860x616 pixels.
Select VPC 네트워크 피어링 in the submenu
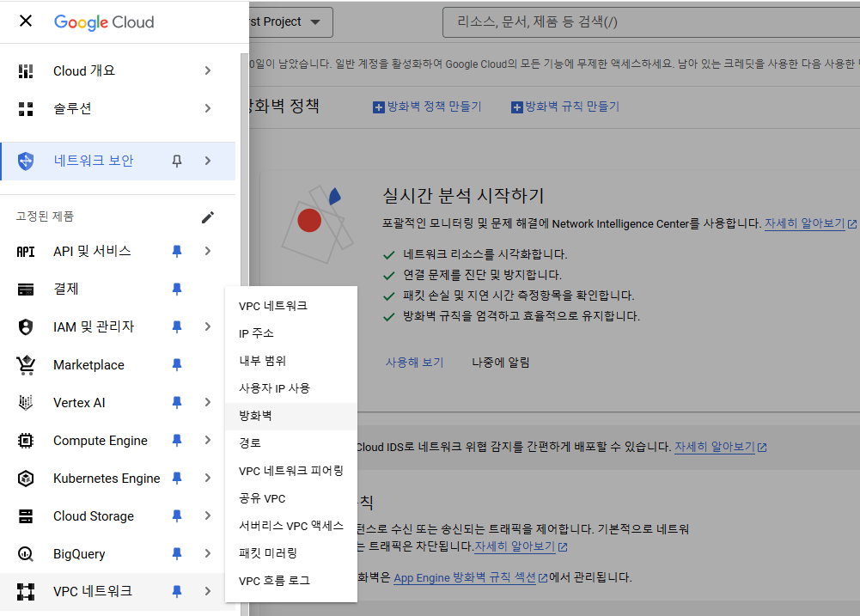pyautogui.click(x=290, y=471)
